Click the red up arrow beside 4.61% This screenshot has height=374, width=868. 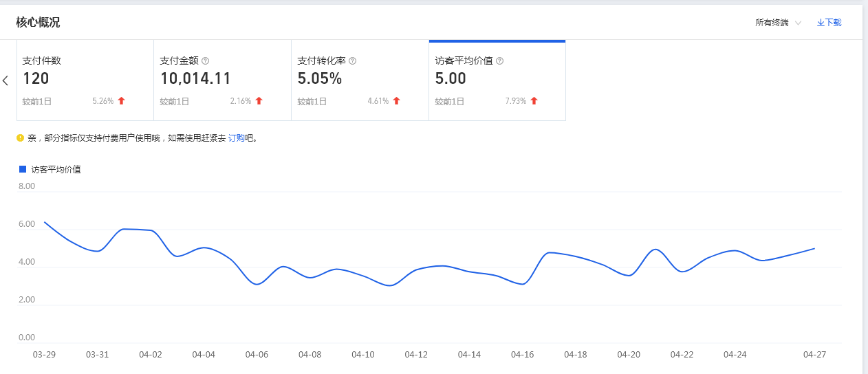pyautogui.click(x=397, y=100)
